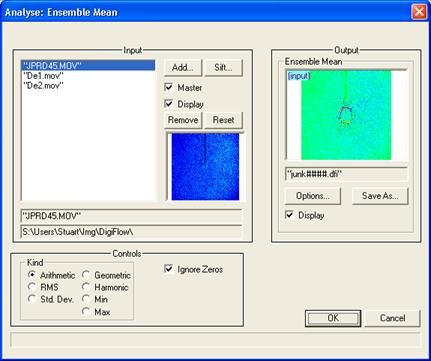Disable the Ignore Zeros checkbox

pos(169,268)
